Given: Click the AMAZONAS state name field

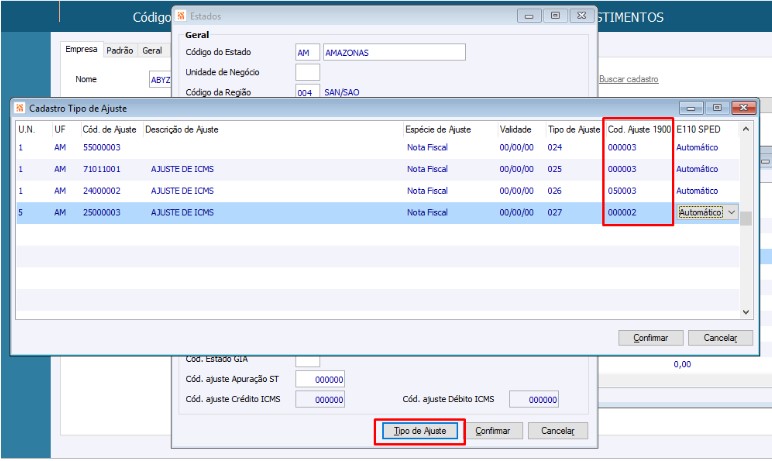Looking at the screenshot, I should tap(394, 52).
